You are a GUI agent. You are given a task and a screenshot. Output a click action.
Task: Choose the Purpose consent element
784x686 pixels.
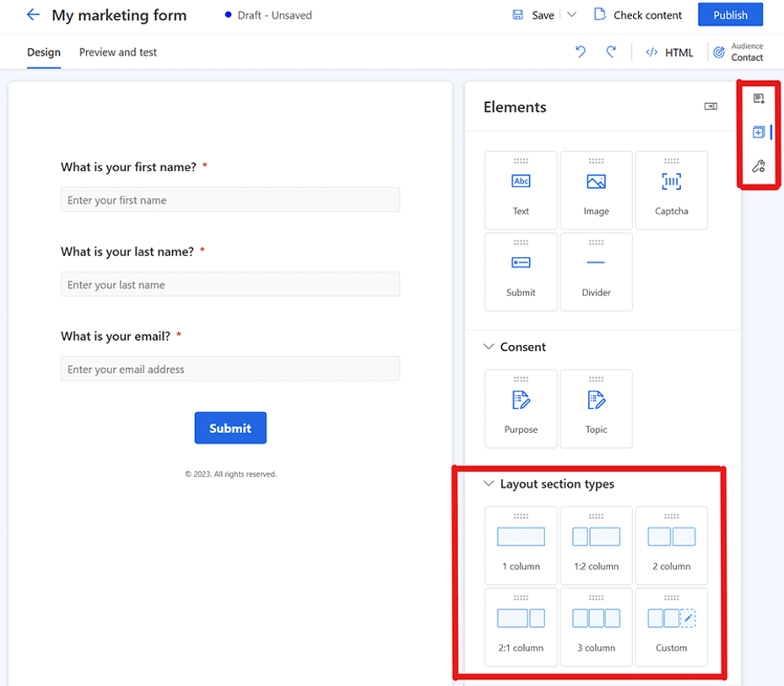coord(521,408)
